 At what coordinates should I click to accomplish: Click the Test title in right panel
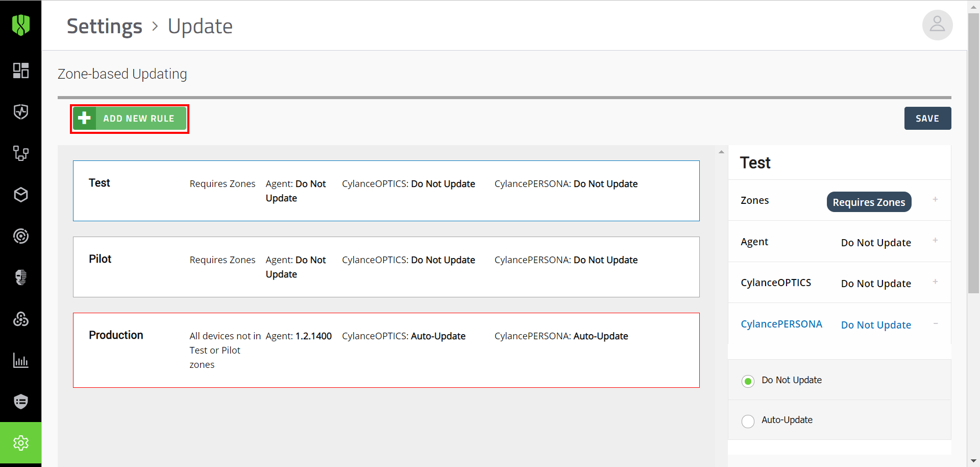click(x=755, y=163)
